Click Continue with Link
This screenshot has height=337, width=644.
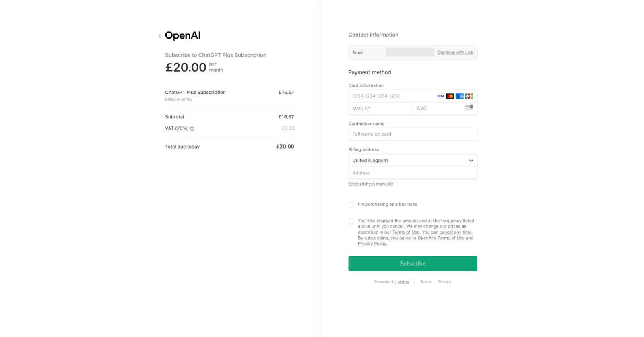tap(455, 52)
